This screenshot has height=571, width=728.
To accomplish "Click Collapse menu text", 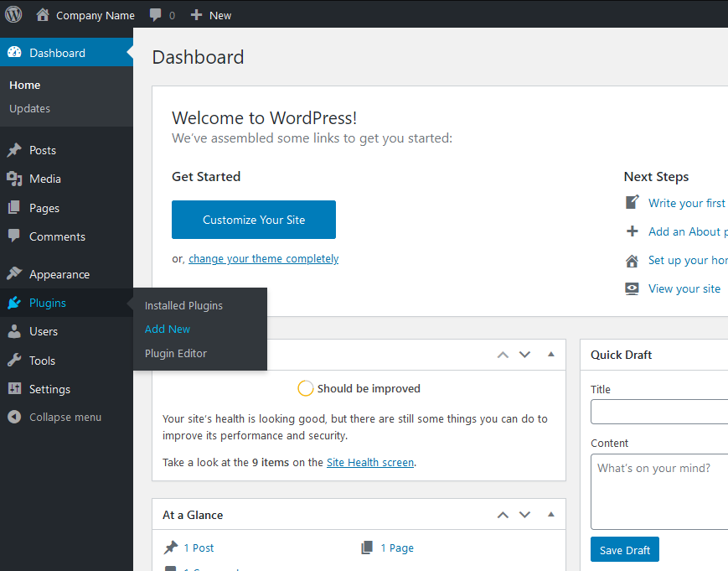I will pos(65,418).
